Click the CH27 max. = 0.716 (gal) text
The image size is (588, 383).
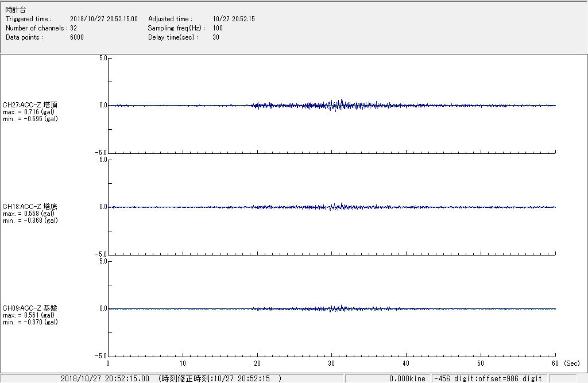(30, 112)
